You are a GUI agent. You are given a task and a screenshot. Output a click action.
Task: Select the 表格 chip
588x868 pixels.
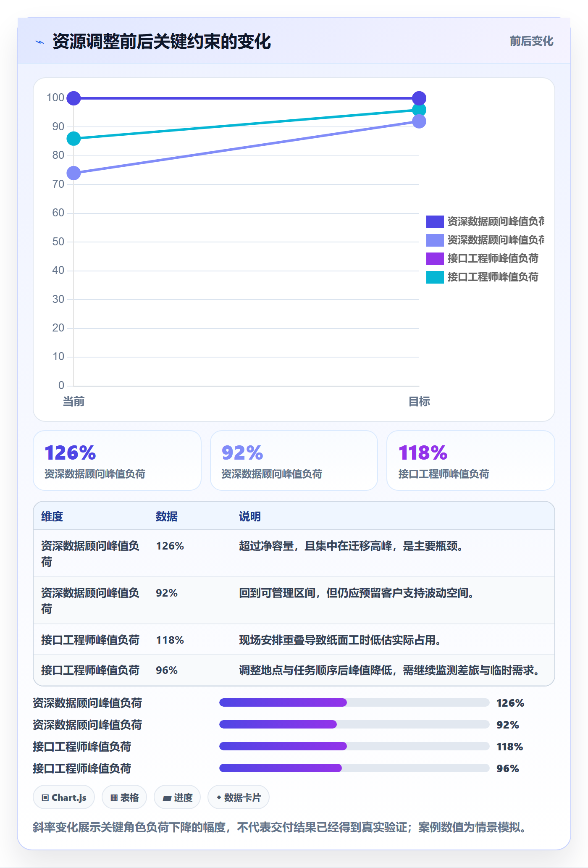[124, 797]
